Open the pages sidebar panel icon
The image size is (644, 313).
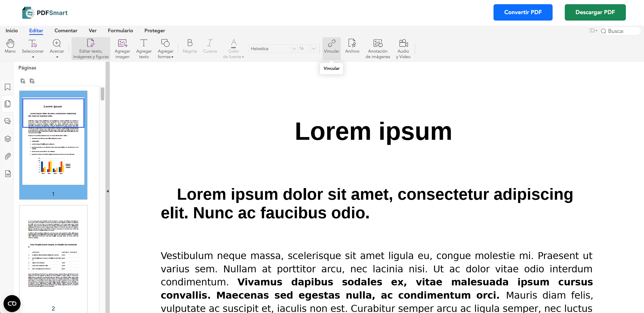(8, 104)
